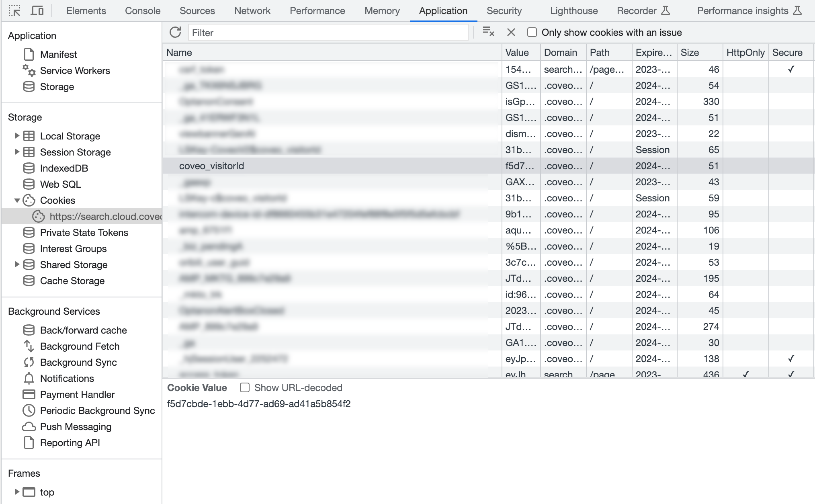
Task: Open Service Workers in sidebar
Action: coord(75,70)
